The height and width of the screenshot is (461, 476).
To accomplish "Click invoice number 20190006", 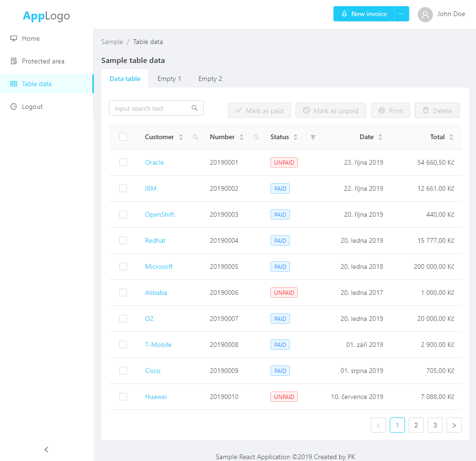I will [x=224, y=293].
